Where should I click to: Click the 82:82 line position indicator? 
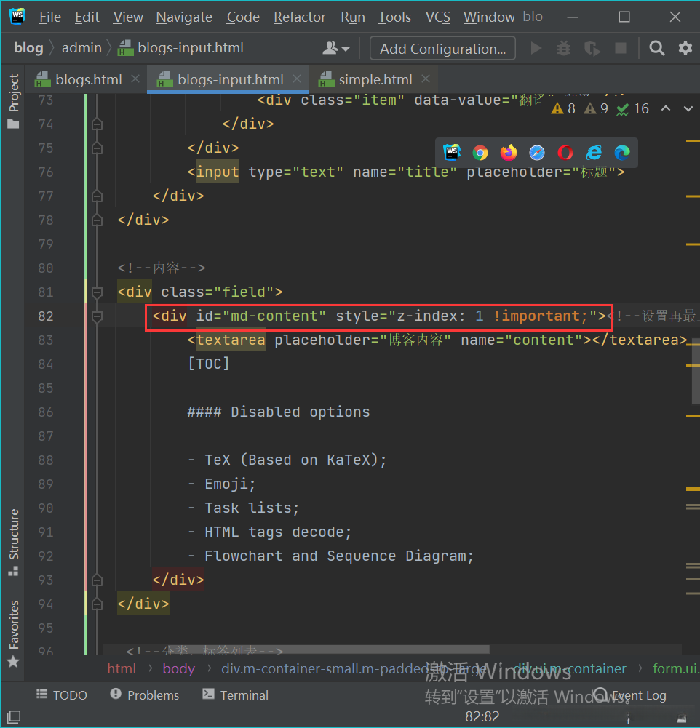(x=482, y=716)
